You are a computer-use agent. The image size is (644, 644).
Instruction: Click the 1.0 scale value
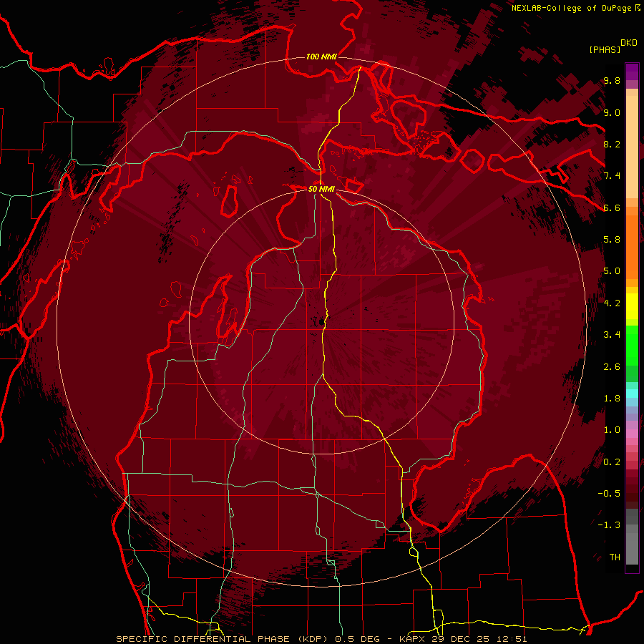pyautogui.click(x=612, y=430)
